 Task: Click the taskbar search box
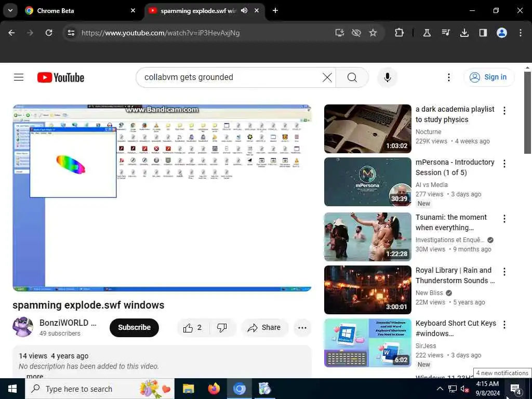tap(100, 389)
